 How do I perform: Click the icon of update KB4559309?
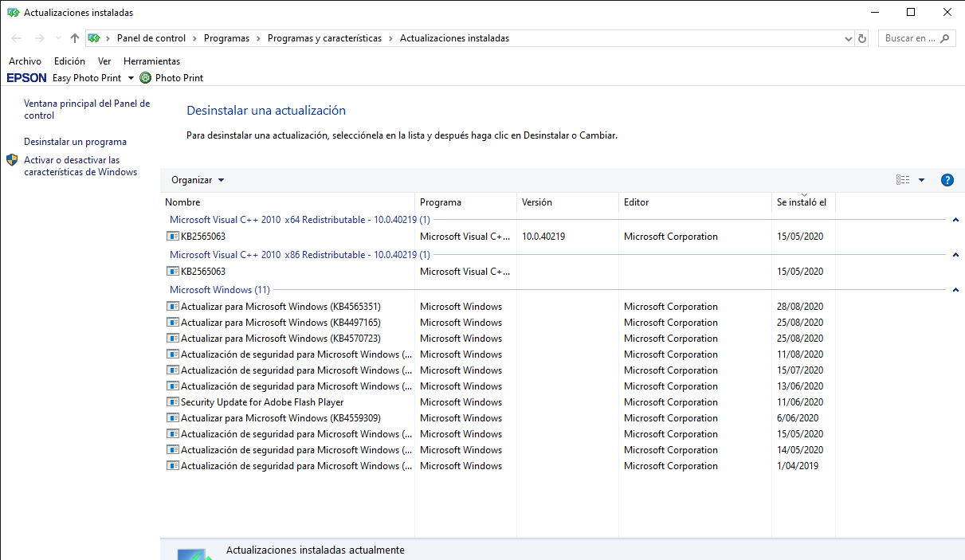click(x=173, y=418)
